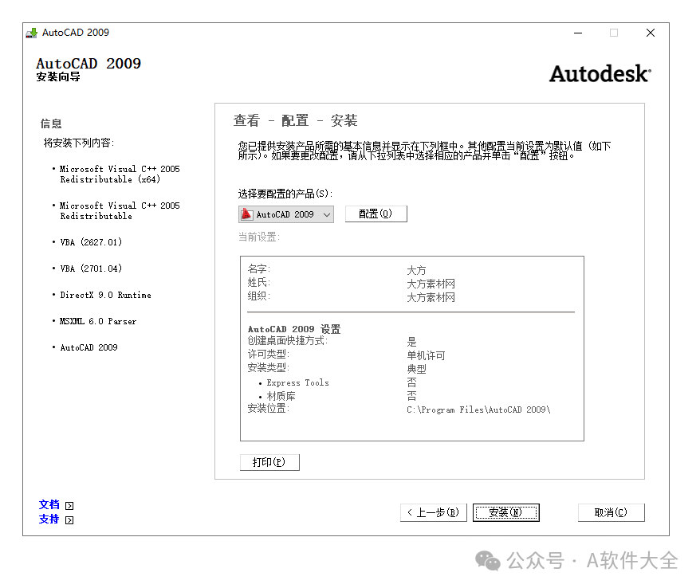Select 'DirectX 9.0 Runtime' list entry
The image size is (700, 588).
pyautogui.click(x=106, y=295)
